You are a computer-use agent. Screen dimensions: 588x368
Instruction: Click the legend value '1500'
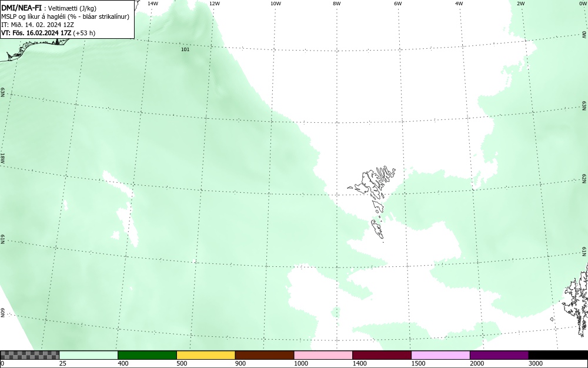point(418,363)
